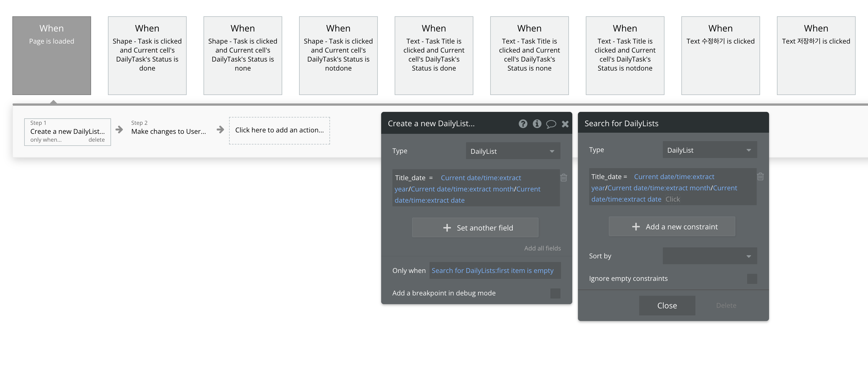Image resolution: width=868 pixels, height=366 pixels.
Task: Select the Page is loaded event
Action: [51, 56]
